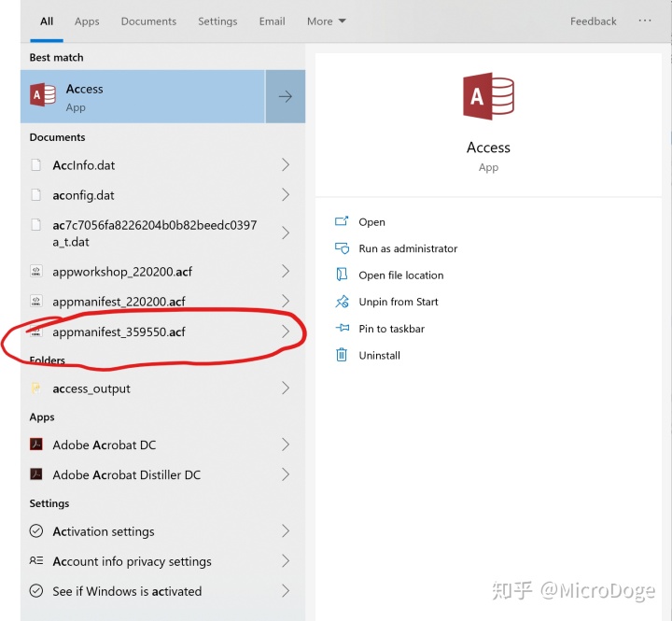Image resolution: width=672 pixels, height=621 pixels.
Task: Click the Access app icon in Best match
Action: coord(42,95)
